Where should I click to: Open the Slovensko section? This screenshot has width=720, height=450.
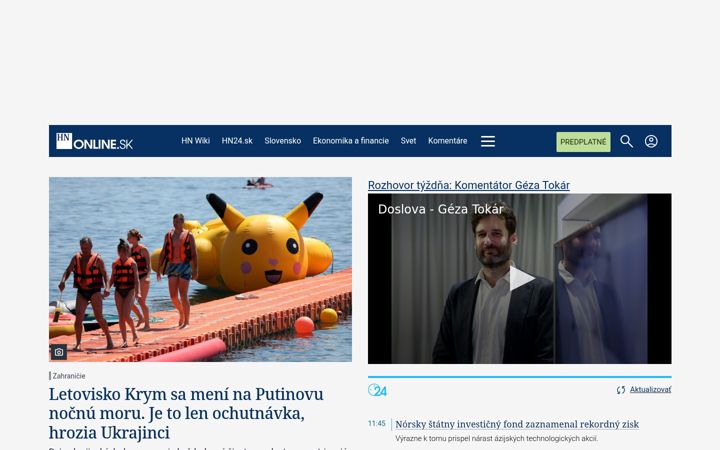pyautogui.click(x=282, y=141)
